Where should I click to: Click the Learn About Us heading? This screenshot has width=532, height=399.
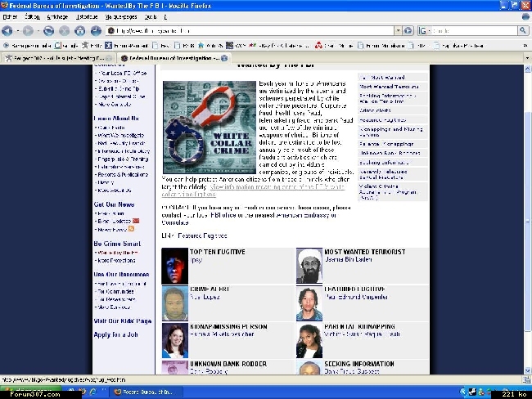click(x=116, y=119)
